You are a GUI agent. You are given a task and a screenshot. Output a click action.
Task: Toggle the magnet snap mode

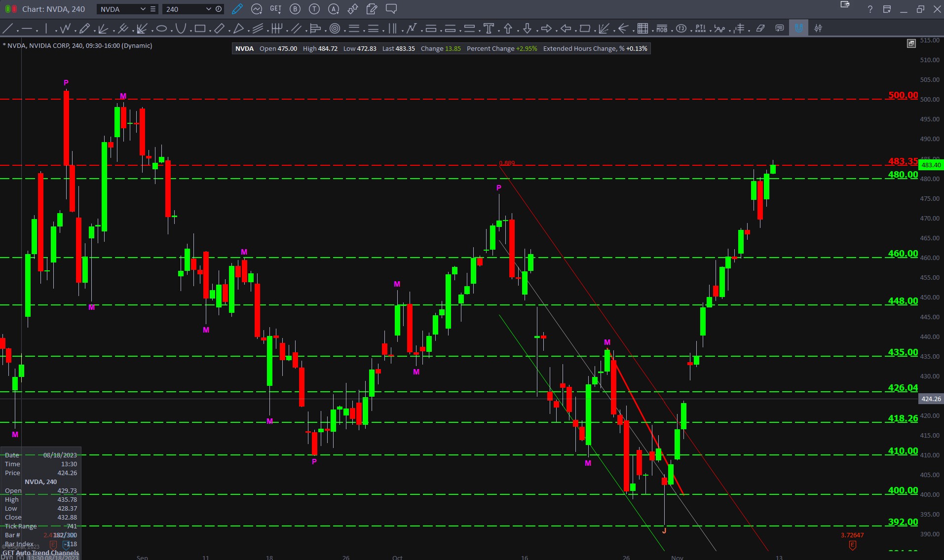point(798,29)
